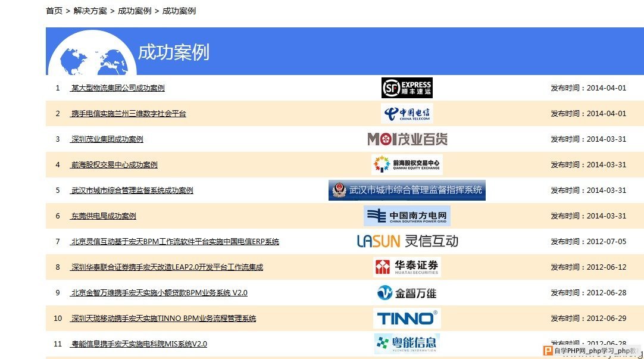Open the 东莞供电局成功案例 link
The width and height of the screenshot is (644, 359).
[103, 216]
